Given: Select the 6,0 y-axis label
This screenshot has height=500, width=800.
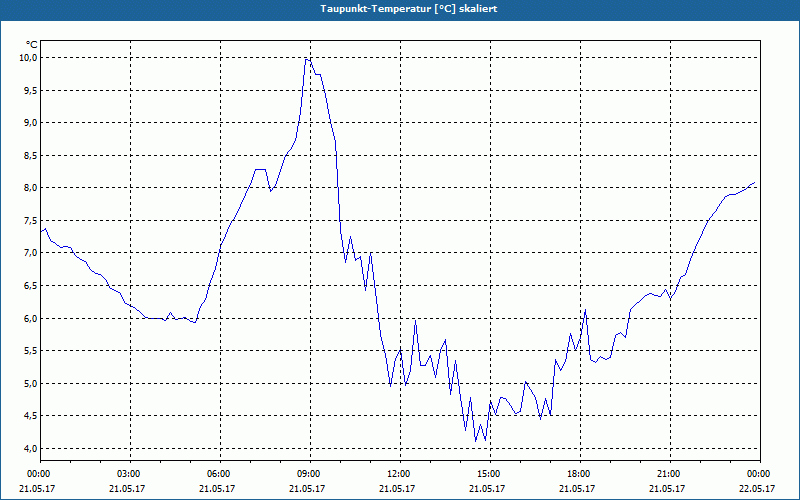Looking at the screenshot, I should click(x=31, y=318).
